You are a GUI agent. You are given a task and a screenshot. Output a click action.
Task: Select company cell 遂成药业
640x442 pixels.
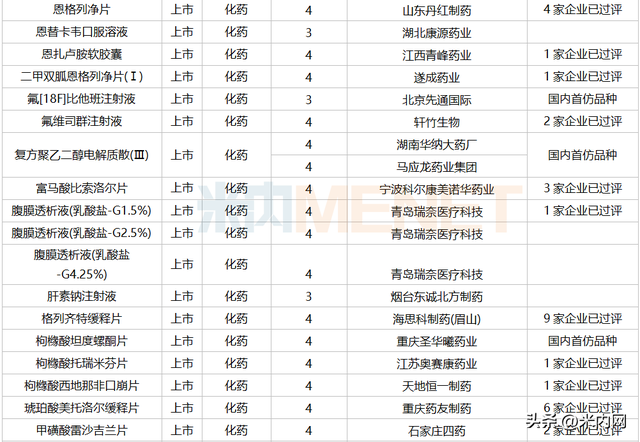coord(437,78)
